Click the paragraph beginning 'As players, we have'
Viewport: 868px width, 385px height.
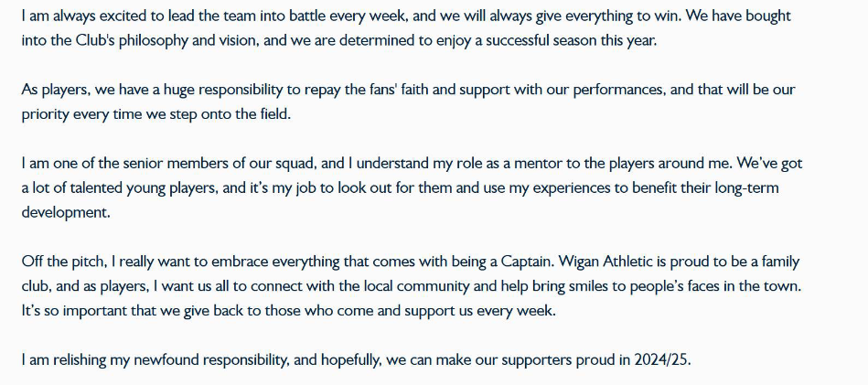pyautogui.click(x=409, y=102)
